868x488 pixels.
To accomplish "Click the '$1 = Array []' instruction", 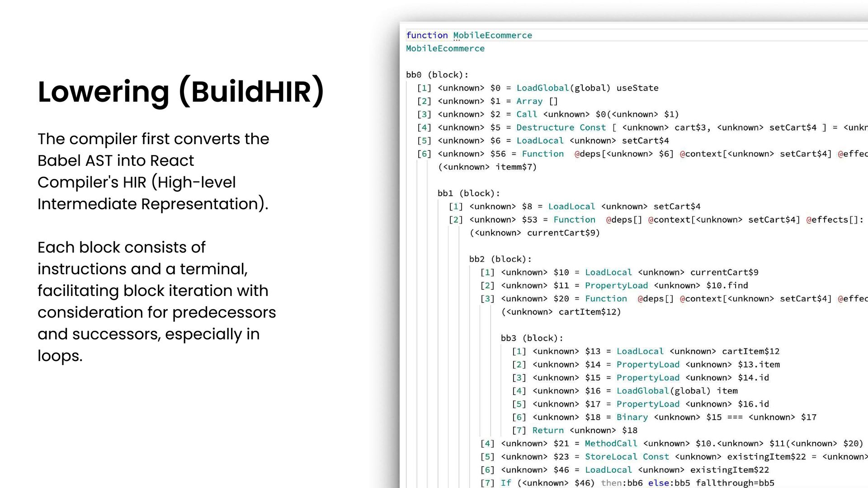I will [x=487, y=101].
